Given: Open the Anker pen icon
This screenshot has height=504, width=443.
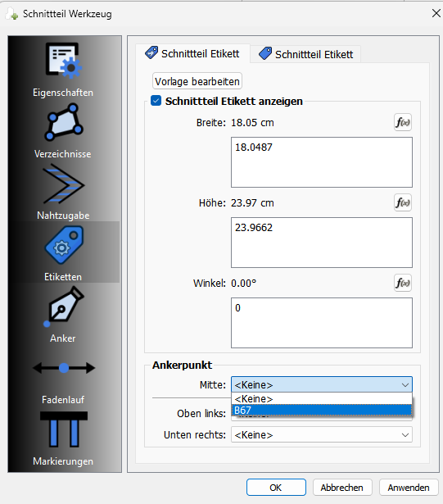Looking at the screenshot, I should coord(64,306).
